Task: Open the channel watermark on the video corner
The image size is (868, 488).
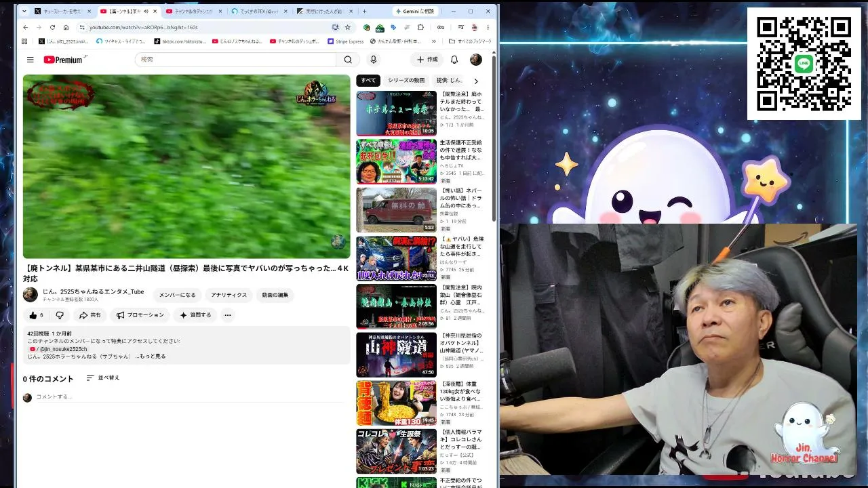Action: point(338,242)
